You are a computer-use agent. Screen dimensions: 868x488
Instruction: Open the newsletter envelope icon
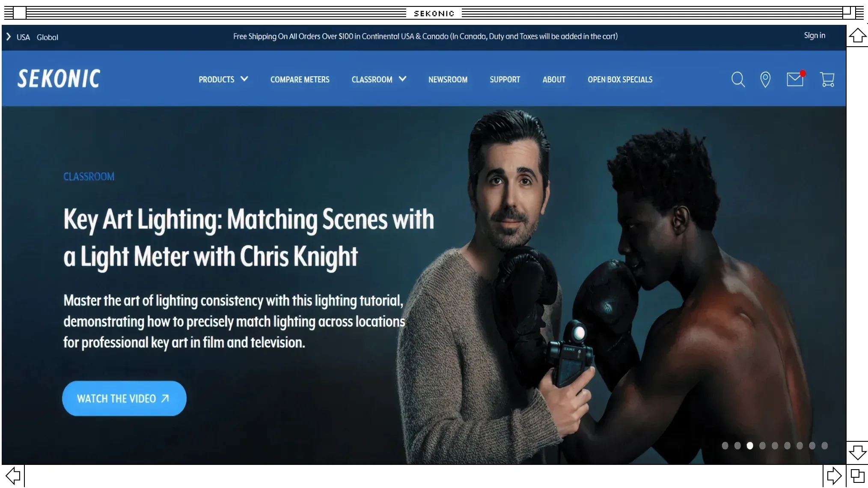click(x=795, y=80)
